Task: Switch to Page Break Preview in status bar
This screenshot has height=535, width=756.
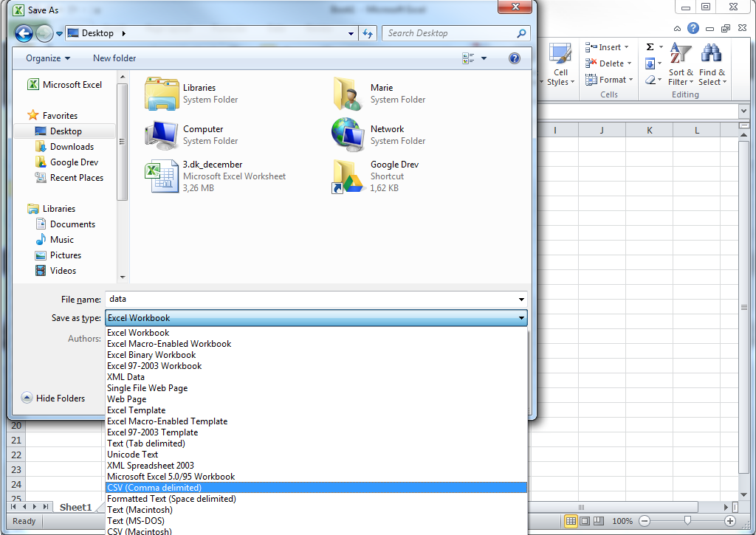Action: click(x=598, y=521)
